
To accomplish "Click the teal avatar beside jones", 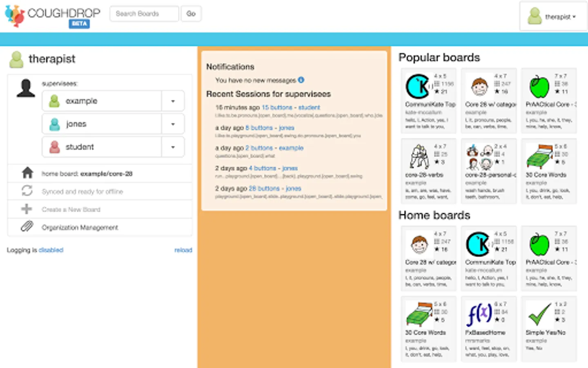I will [x=54, y=124].
